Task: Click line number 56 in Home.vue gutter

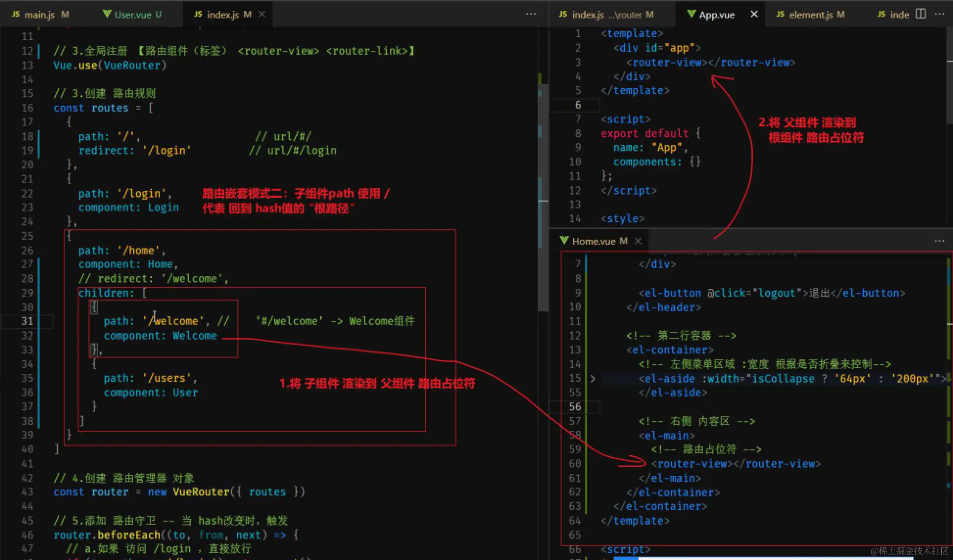Action: click(x=575, y=407)
